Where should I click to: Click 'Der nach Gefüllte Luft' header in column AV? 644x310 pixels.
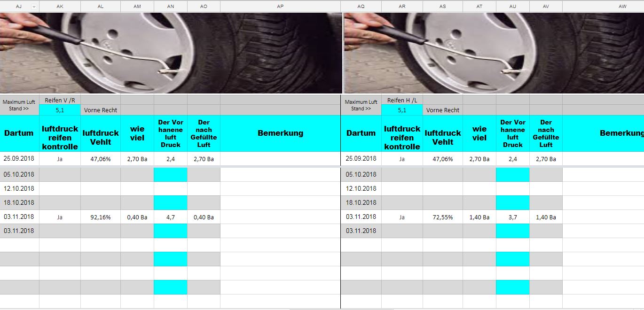[546, 133]
